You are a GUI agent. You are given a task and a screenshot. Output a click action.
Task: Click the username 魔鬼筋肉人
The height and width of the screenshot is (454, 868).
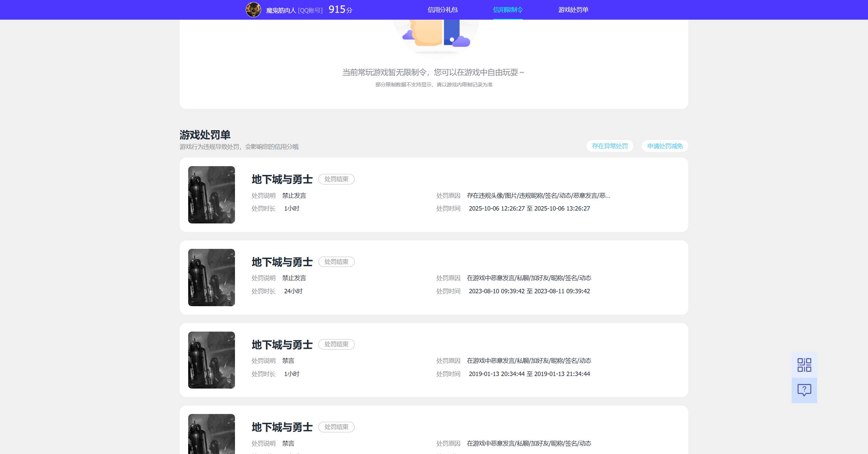click(281, 11)
